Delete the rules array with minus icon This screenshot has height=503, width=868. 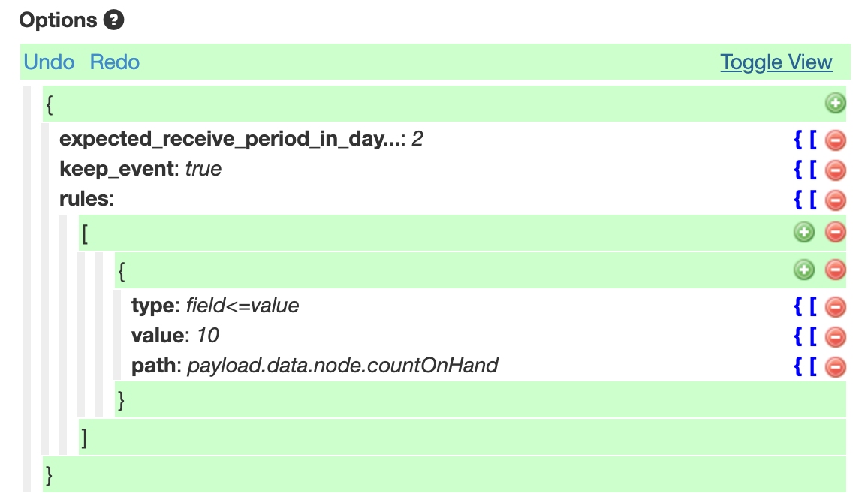point(836,233)
